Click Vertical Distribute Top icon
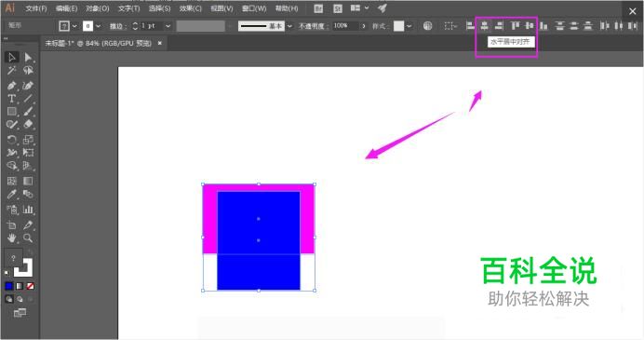The image size is (644, 340). (x=559, y=26)
